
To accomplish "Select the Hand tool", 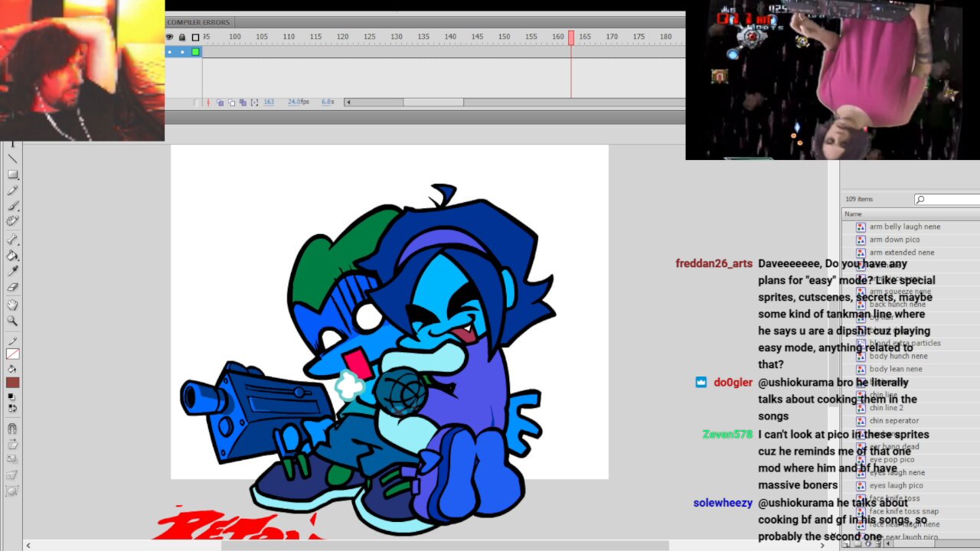I will (12, 305).
